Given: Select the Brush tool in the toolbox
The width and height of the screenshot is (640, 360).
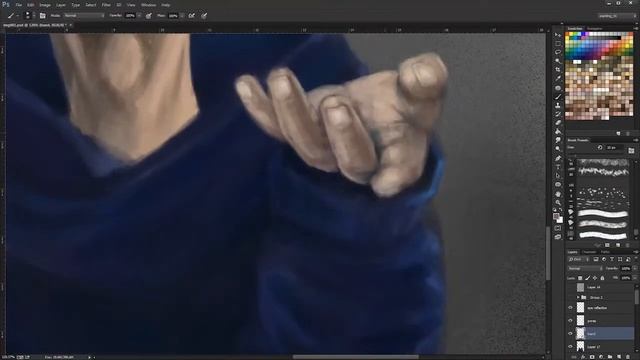Looking at the screenshot, I should pyautogui.click(x=558, y=97).
